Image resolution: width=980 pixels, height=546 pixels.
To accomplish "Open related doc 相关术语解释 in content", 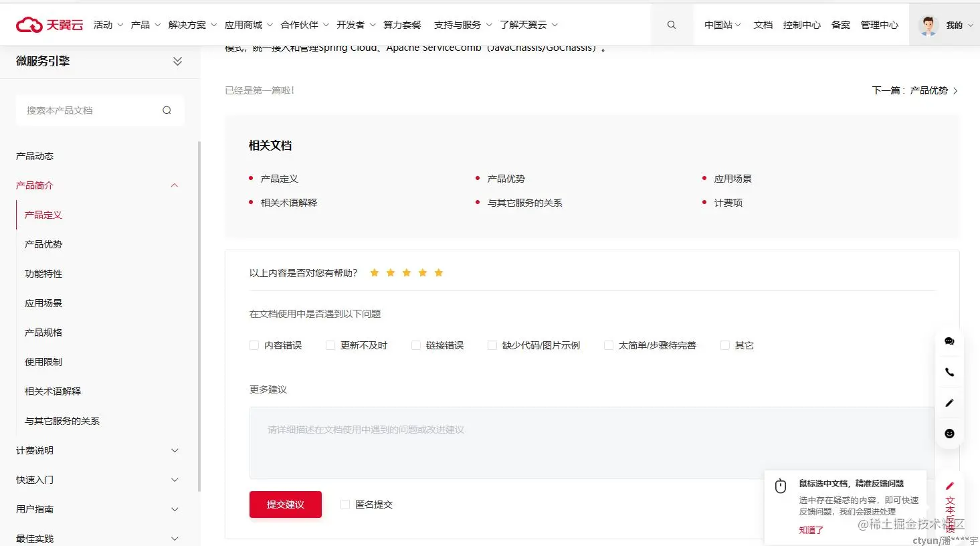I will pyautogui.click(x=289, y=203).
